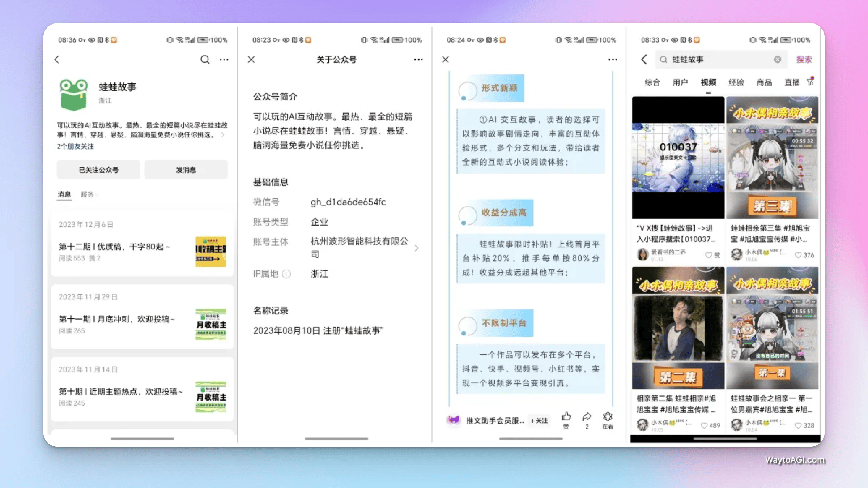The height and width of the screenshot is (488, 868).
Task: Tap the 不限制平台 section heading
Action: tap(504, 323)
